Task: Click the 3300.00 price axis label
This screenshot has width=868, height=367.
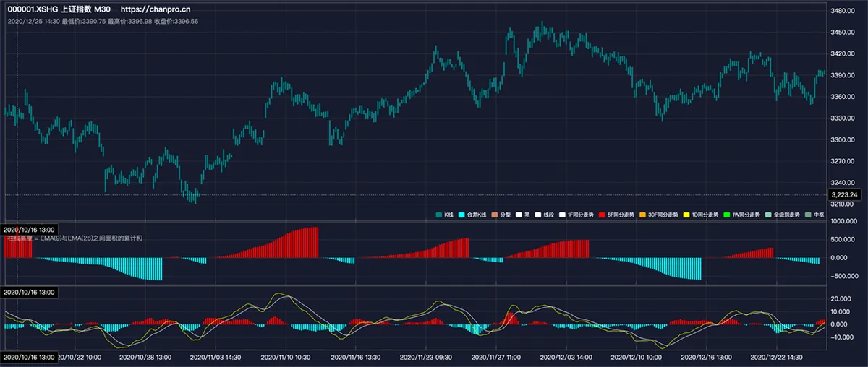Action: pos(843,139)
